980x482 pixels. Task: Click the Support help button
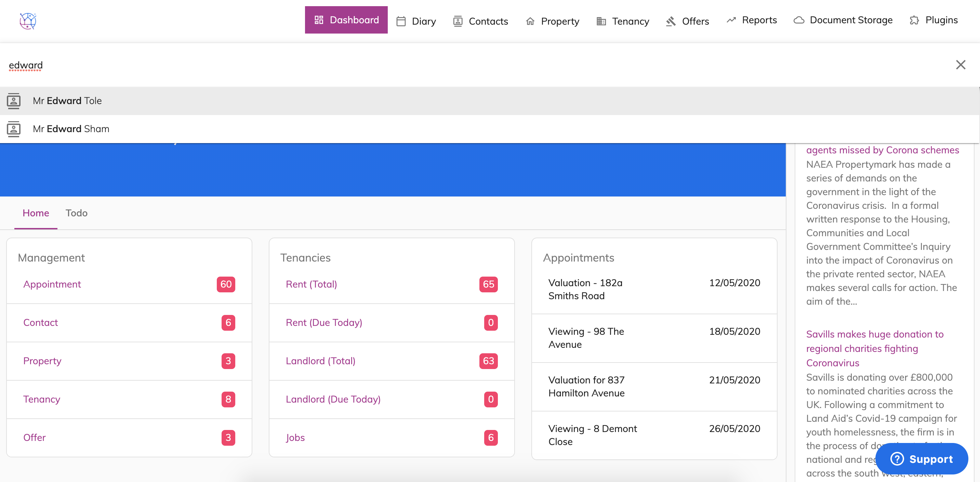click(x=921, y=459)
